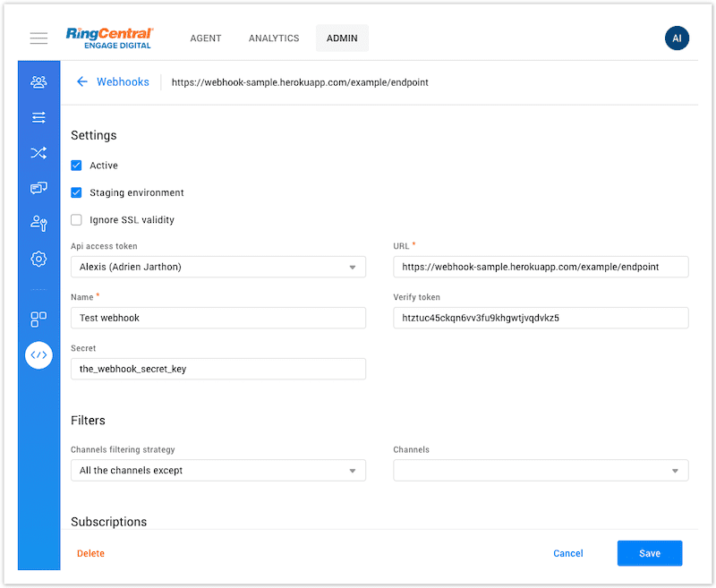Delete this webhook
The height and width of the screenshot is (588, 716).
[90, 553]
